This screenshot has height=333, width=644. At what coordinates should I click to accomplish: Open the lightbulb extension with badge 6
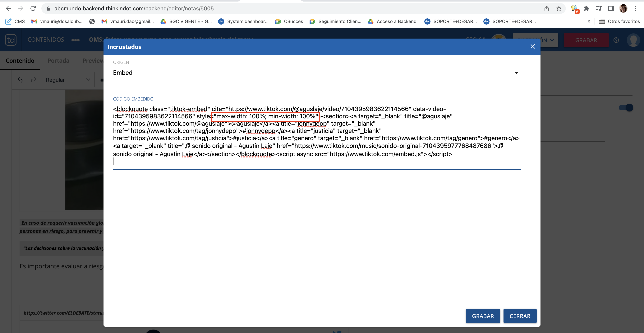(x=574, y=9)
